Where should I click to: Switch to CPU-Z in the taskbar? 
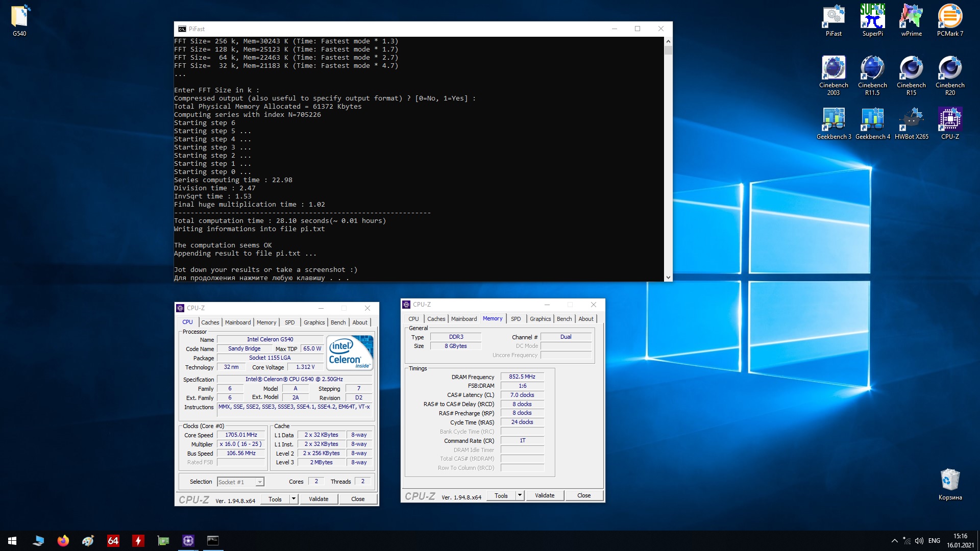point(188,541)
